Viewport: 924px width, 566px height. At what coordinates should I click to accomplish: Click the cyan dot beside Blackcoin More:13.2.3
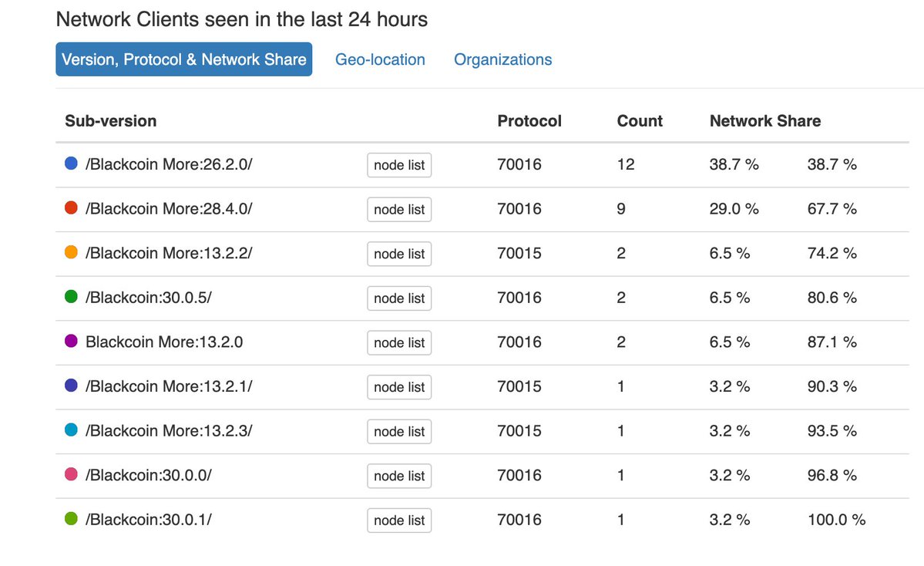pos(71,430)
